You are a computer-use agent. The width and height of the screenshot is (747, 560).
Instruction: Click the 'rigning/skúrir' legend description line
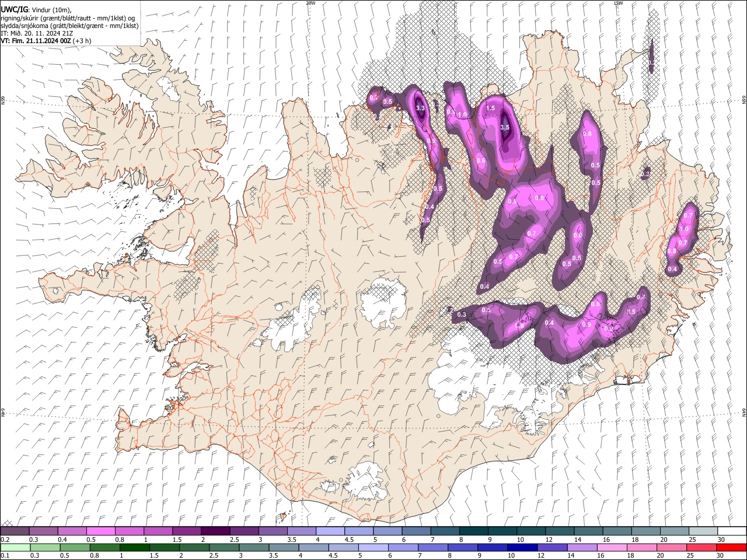67,18
